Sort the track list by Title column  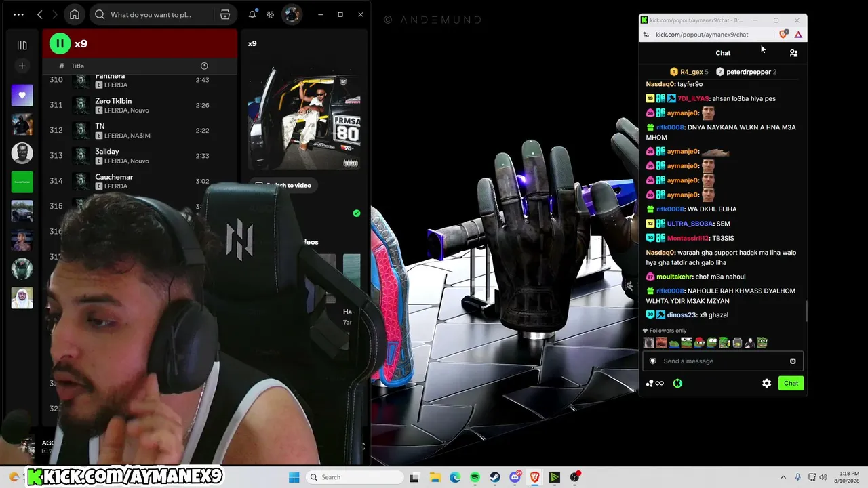click(78, 66)
